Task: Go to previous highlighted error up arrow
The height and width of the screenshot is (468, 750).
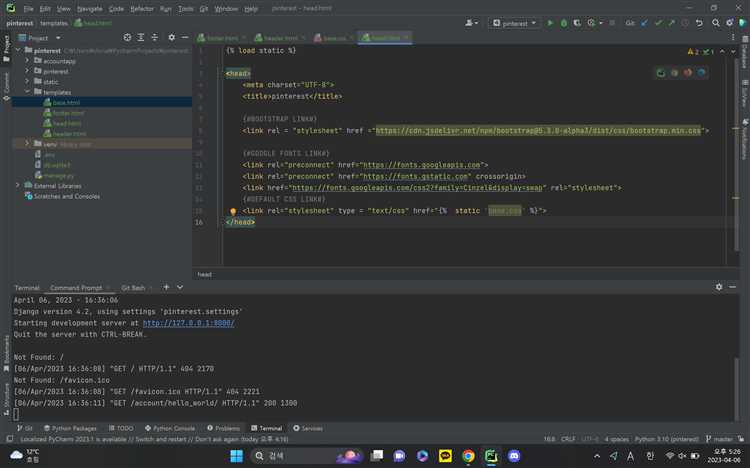Action: point(722,51)
